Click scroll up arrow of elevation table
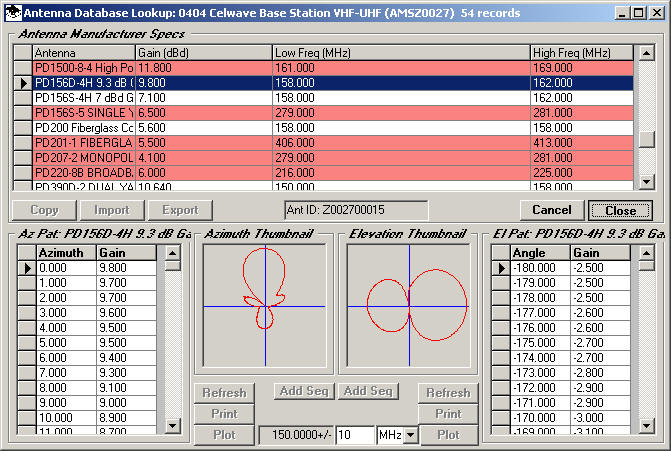Image resolution: width=671 pixels, height=451 pixels. click(x=646, y=253)
